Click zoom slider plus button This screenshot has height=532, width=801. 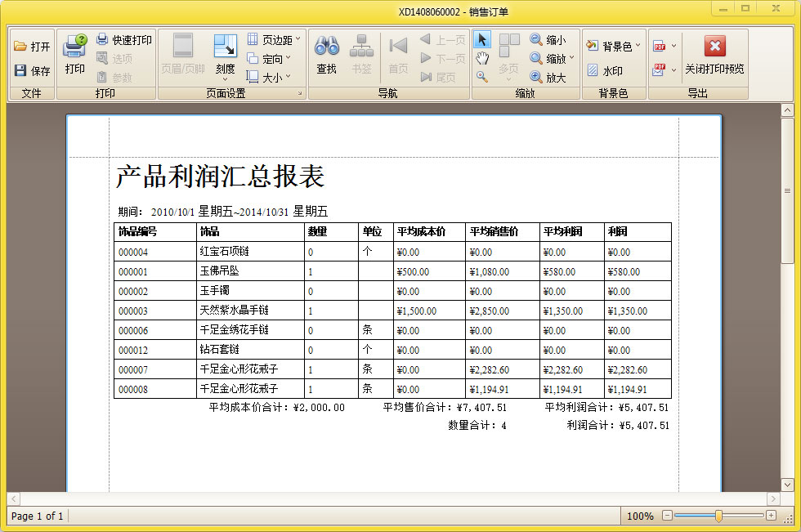coord(772,516)
